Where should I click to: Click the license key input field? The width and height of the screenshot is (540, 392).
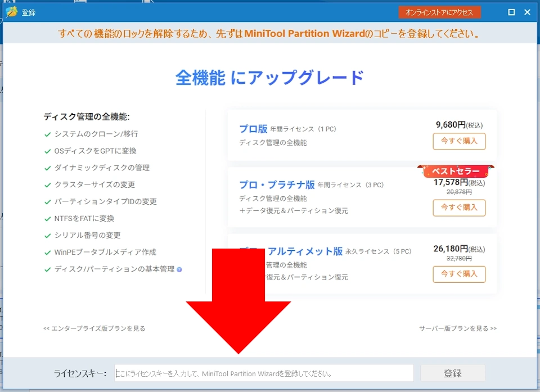264,373
